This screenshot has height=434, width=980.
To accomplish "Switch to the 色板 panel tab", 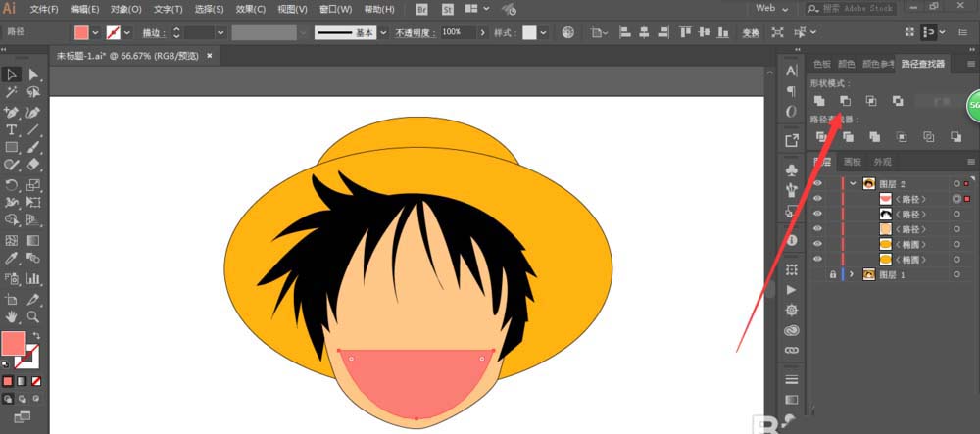I will pyautogui.click(x=821, y=64).
